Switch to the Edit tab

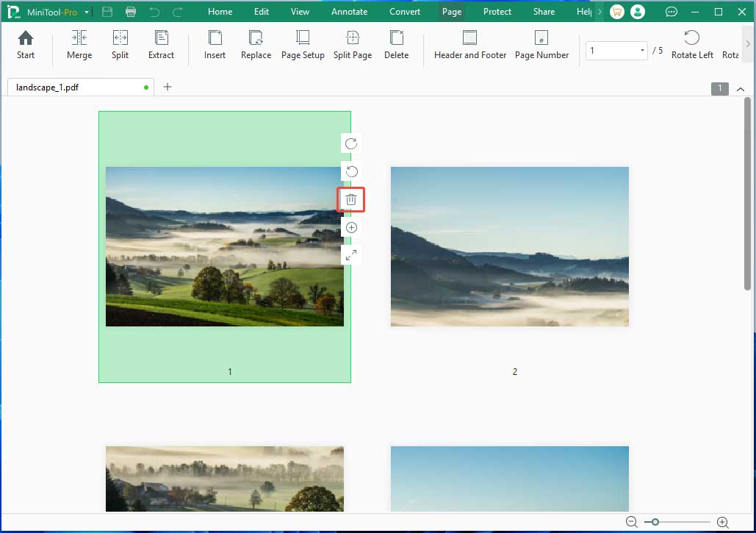pos(262,12)
